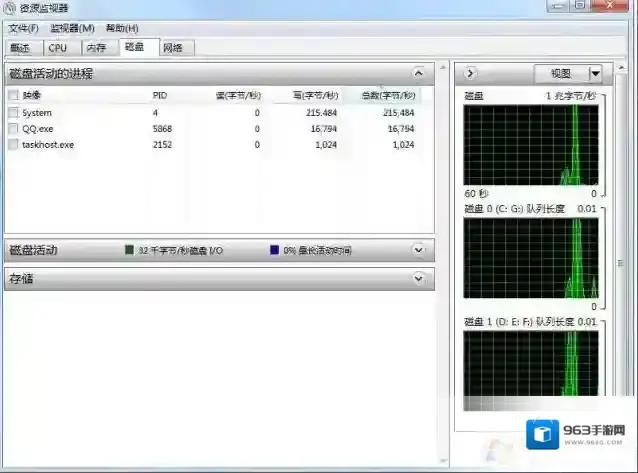Image resolution: width=638 pixels, height=473 pixels.
Task: Check the System process checkbox
Action: tap(13, 113)
